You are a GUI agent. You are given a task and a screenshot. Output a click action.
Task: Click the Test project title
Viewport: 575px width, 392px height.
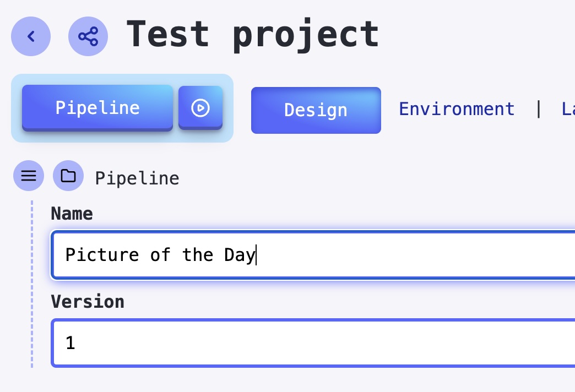[x=252, y=34]
